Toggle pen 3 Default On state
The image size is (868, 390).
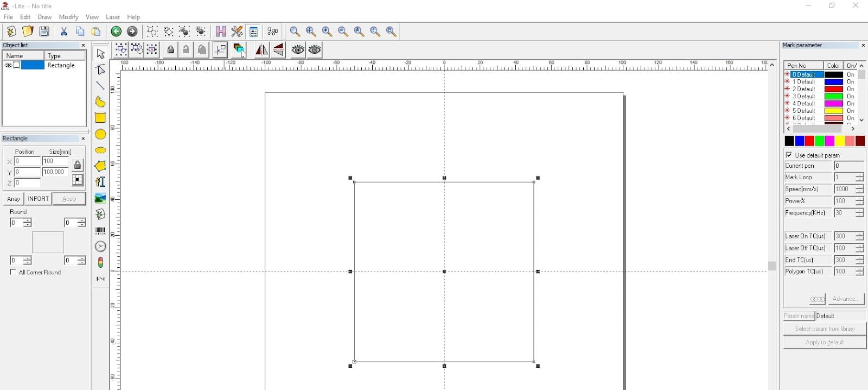850,96
